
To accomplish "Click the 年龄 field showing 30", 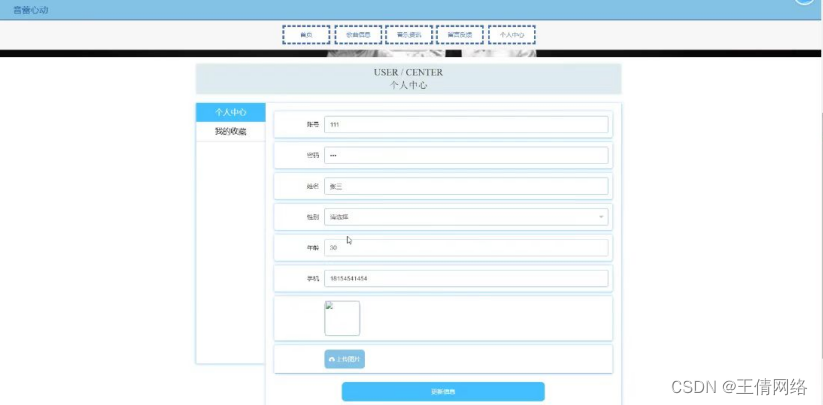I will pyautogui.click(x=466, y=248).
